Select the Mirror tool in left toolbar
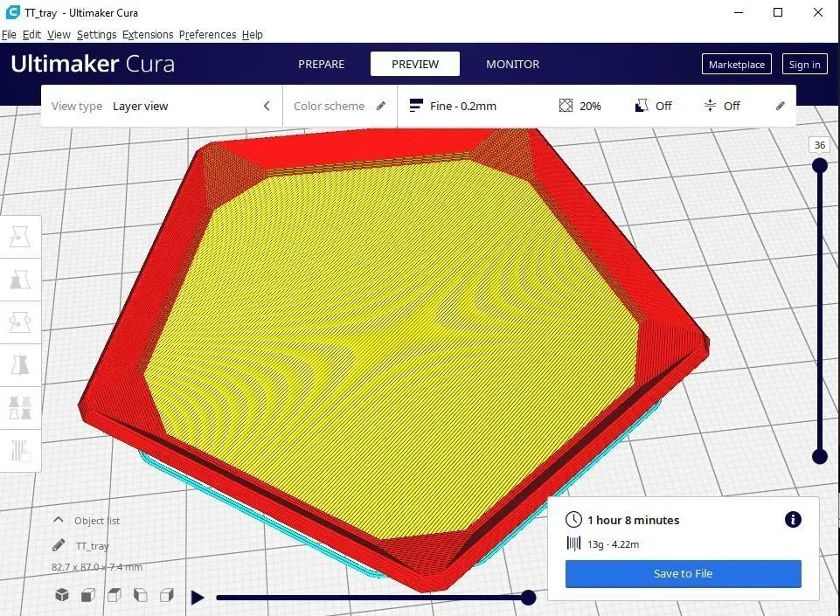Viewport: 840px width, 616px height. click(20, 365)
